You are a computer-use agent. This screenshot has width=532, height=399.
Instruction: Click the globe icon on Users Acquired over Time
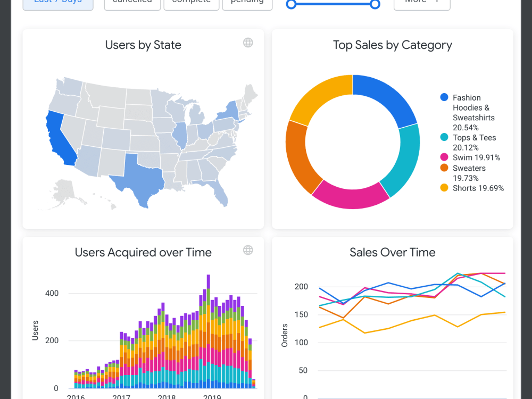point(248,250)
